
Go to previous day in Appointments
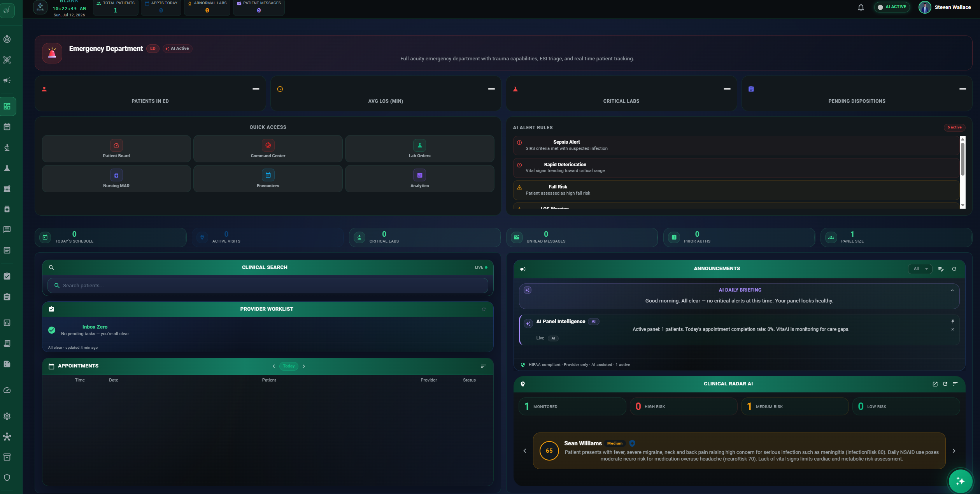coord(274,366)
